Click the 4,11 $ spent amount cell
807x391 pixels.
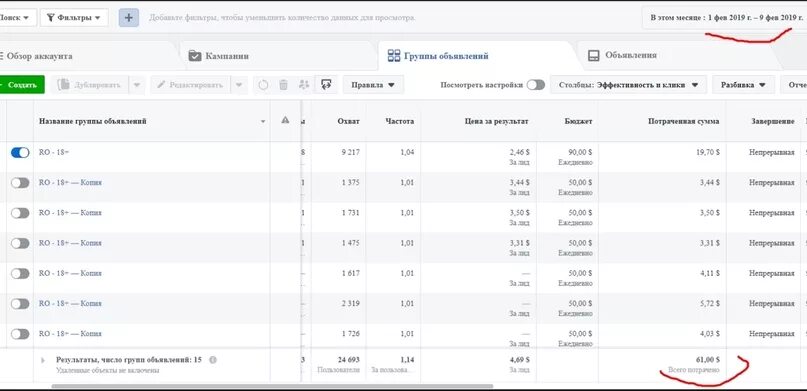(710, 274)
